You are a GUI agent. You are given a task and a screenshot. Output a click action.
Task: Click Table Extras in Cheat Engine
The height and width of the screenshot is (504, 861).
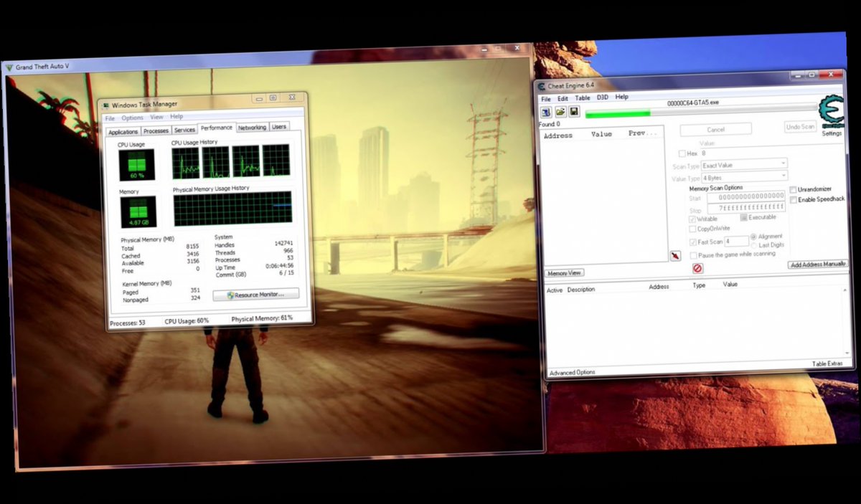(x=827, y=364)
